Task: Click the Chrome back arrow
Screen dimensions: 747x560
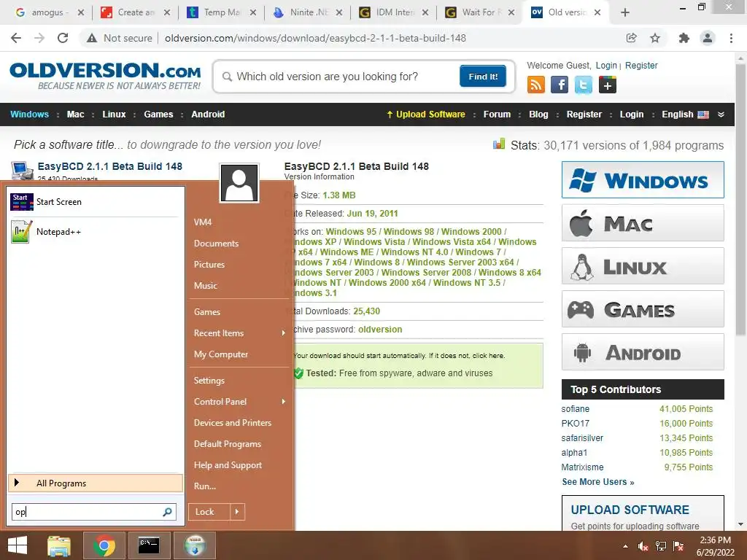Action: [16, 38]
